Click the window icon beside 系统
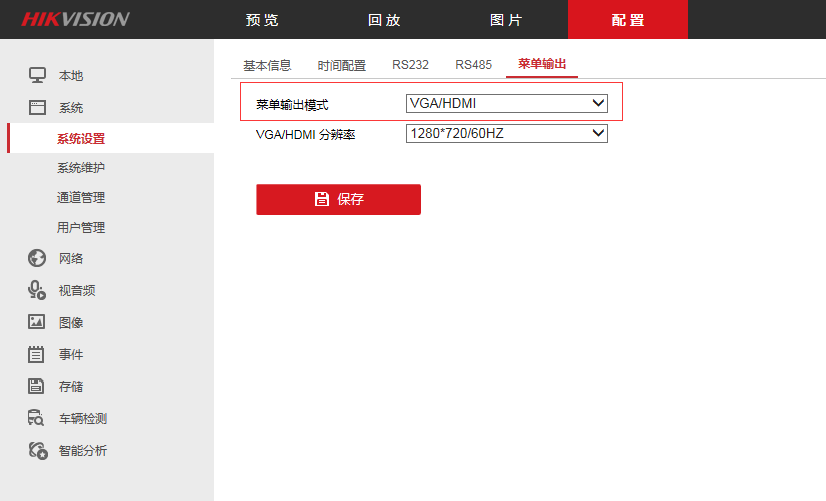The width and height of the screenshot is (826, 501). point(37,107)
